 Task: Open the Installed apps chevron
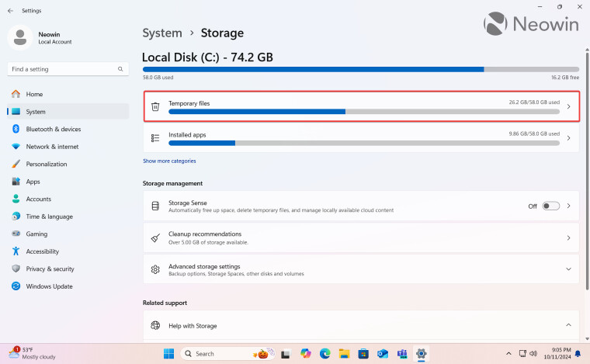[568, 138]
